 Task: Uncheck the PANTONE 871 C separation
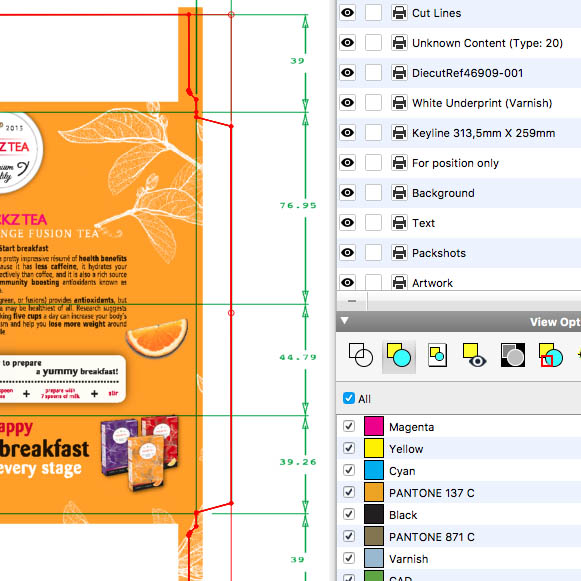pos(349,536)
